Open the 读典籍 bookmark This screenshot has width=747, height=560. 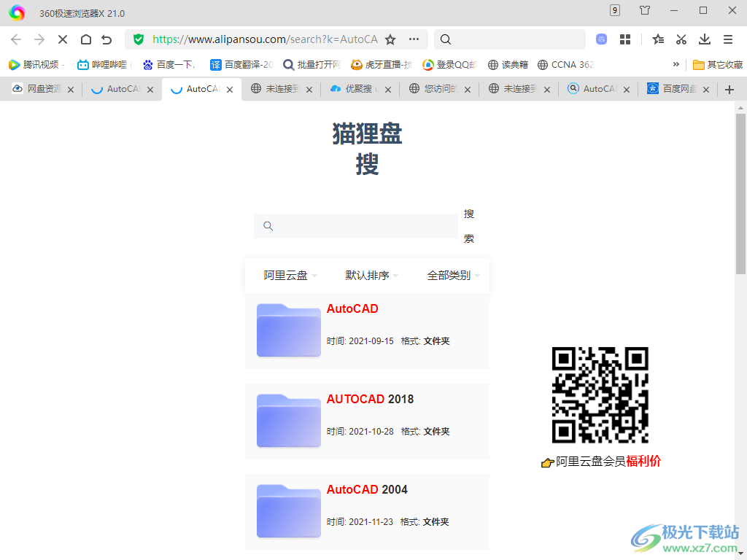[508, 65]
